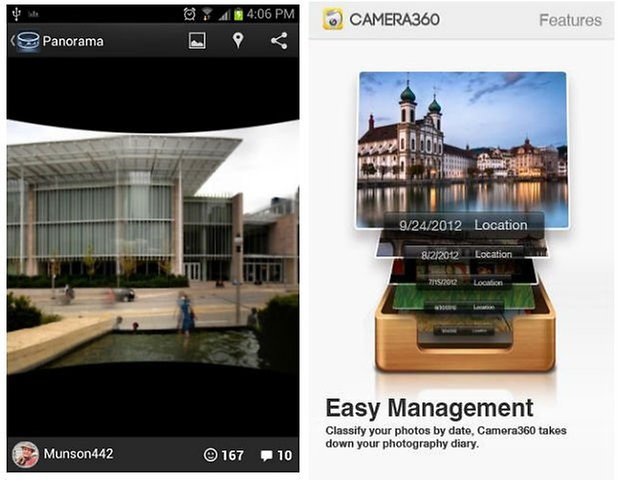
Task: Open the Panorama app icon
Action: pyautogui.click(x=28, y=41)
